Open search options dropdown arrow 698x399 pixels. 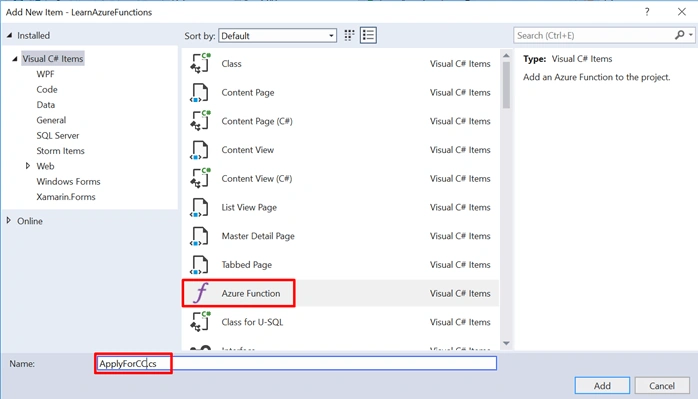(x=690, y=35)
